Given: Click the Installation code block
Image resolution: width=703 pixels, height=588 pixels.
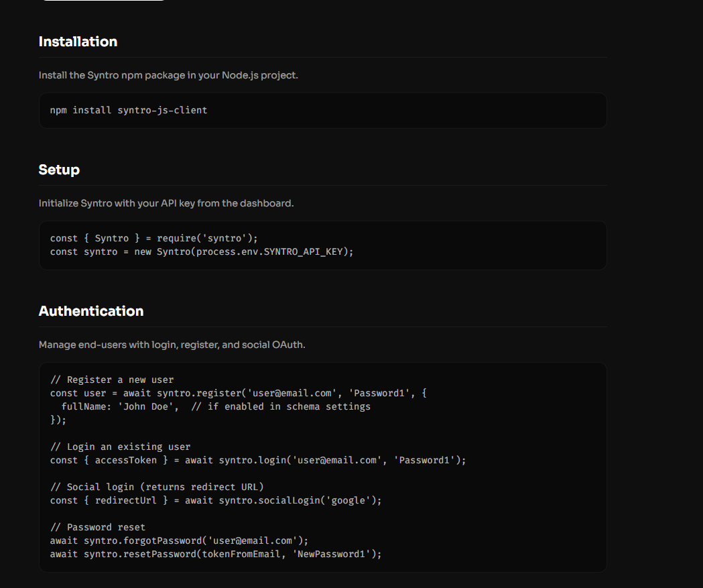Looking at the screenshot, I should [x=322, y=110].
